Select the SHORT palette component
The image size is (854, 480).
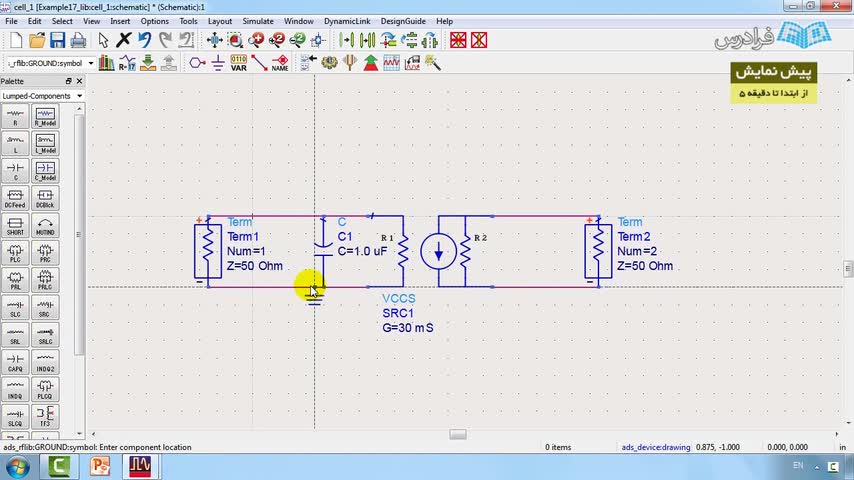click(15, 226)
